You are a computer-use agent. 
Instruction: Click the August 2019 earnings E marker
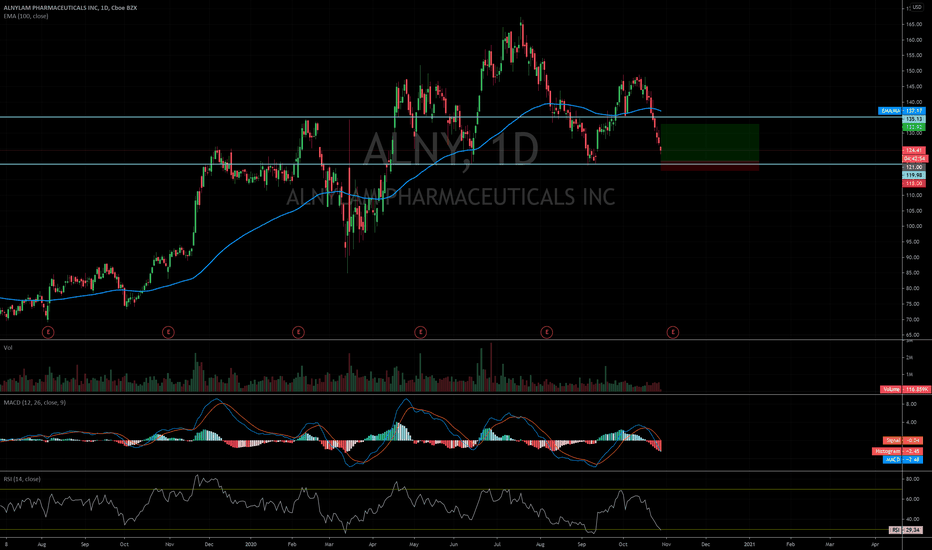point(48,332)
